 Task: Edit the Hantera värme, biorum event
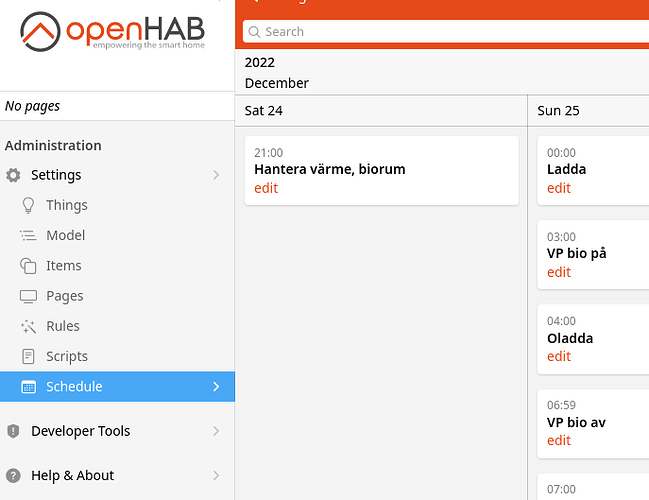[266, 188]
